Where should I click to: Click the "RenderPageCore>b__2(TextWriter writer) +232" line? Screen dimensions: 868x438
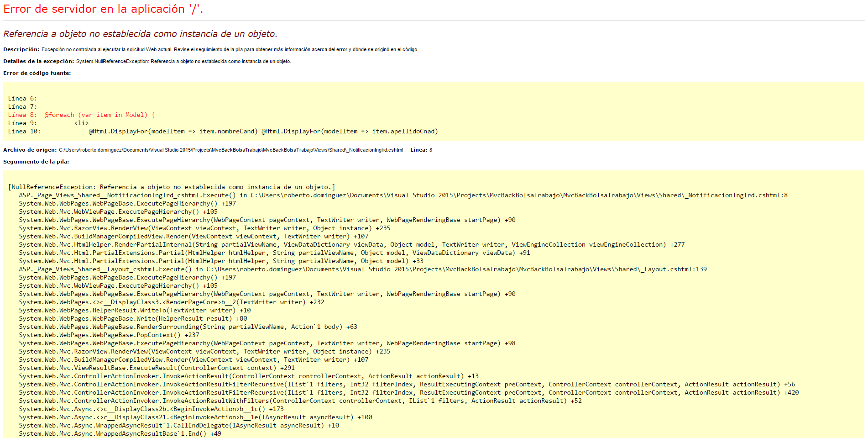172,302
